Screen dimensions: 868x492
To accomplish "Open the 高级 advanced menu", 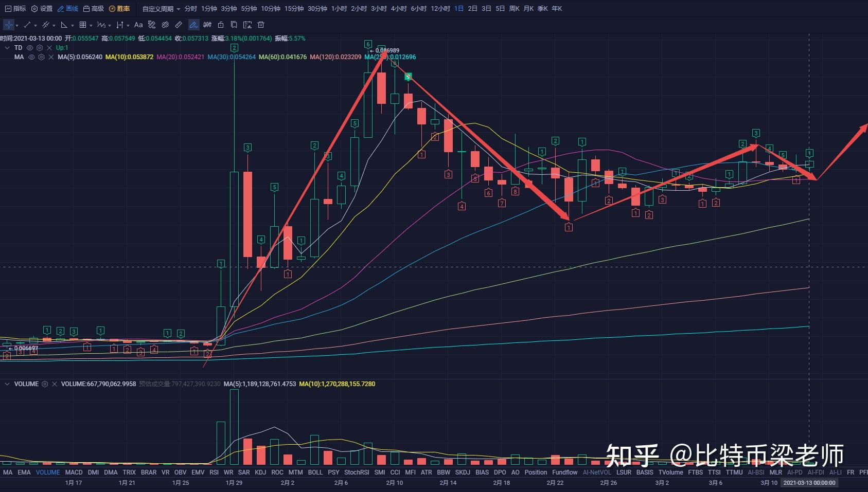I will click(94, 9).
